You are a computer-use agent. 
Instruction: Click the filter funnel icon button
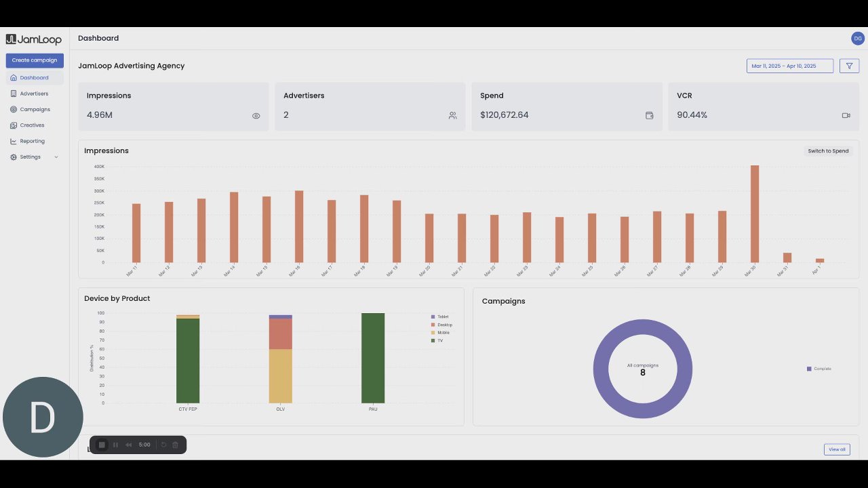click(x=850, y=66)
